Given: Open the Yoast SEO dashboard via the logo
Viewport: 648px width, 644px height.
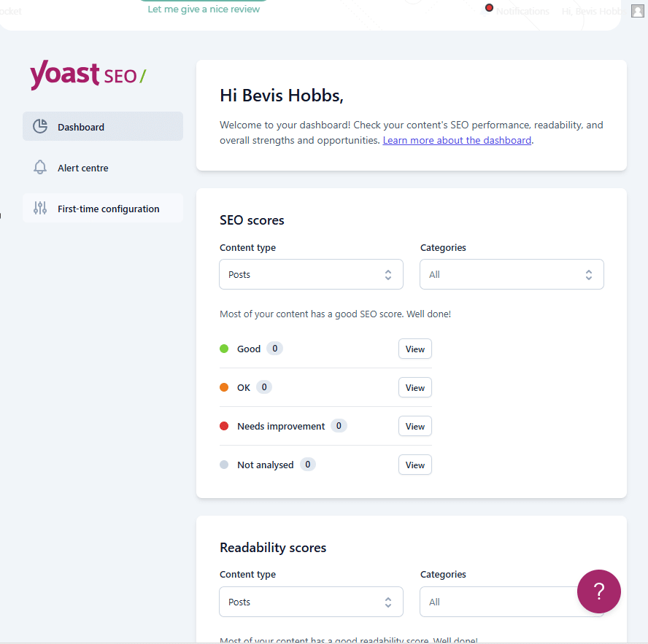Looking at the screenshot, I should click(x=87, y=75).
